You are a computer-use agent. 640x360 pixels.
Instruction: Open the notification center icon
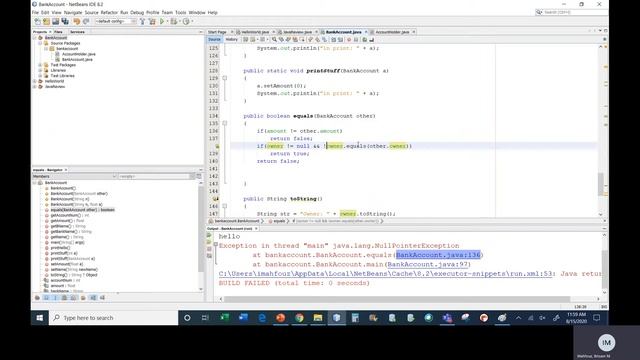point(596,318)
